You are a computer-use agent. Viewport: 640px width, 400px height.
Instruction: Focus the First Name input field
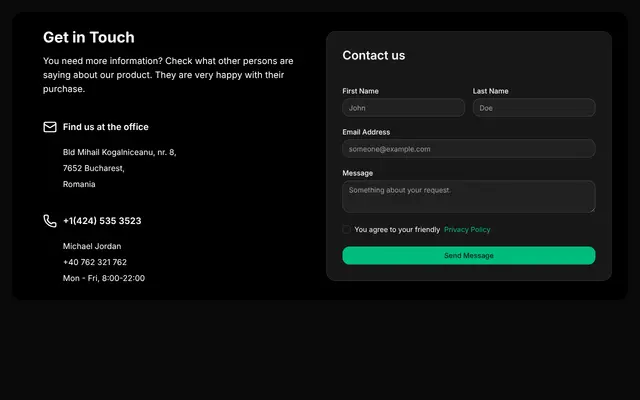pos(403,108)
